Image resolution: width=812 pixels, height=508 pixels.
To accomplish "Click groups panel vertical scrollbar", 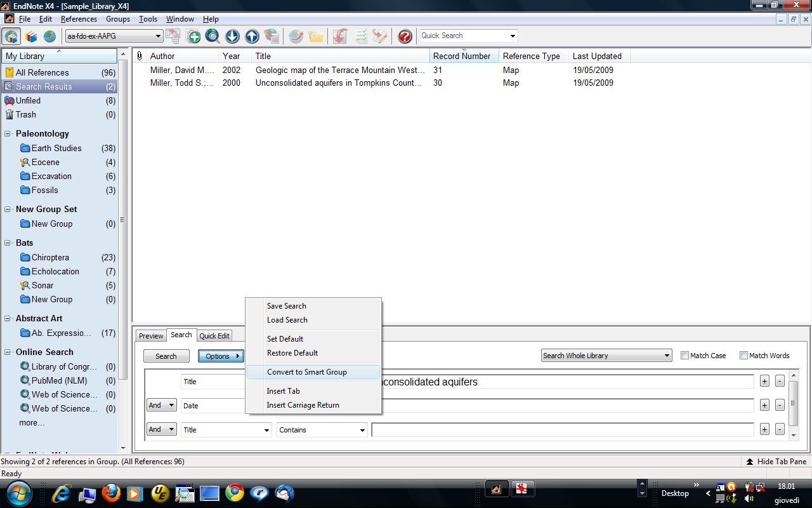I will 122,220.
